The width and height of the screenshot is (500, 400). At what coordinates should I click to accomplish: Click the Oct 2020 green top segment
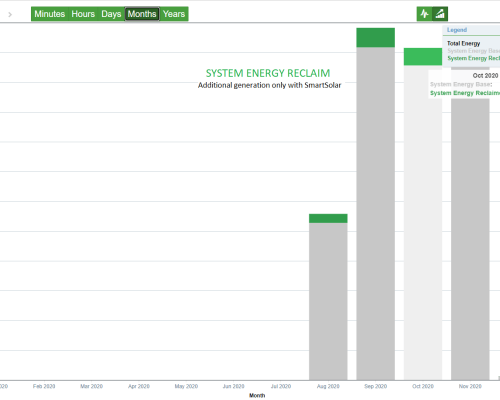(423, 57)
